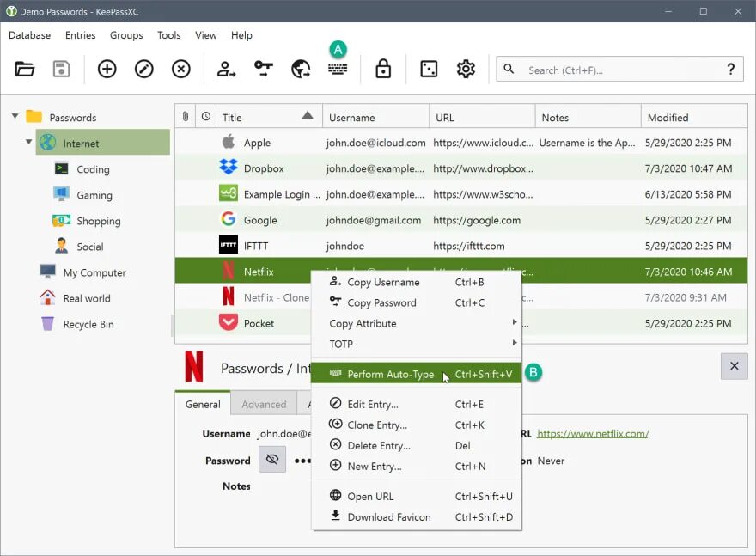Click the TOTP clock column header
This screenshot has width=756, height=556.
click(x=206, y=116)
